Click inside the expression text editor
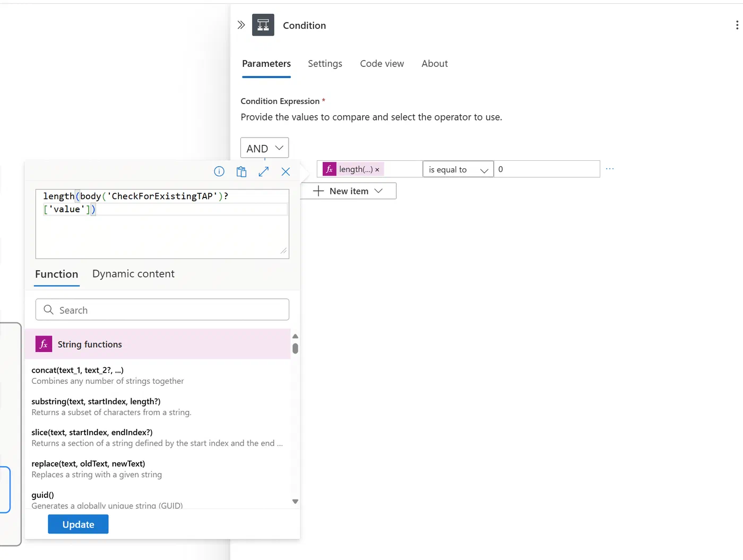743x560 pixels. click(x=162, y=224)
